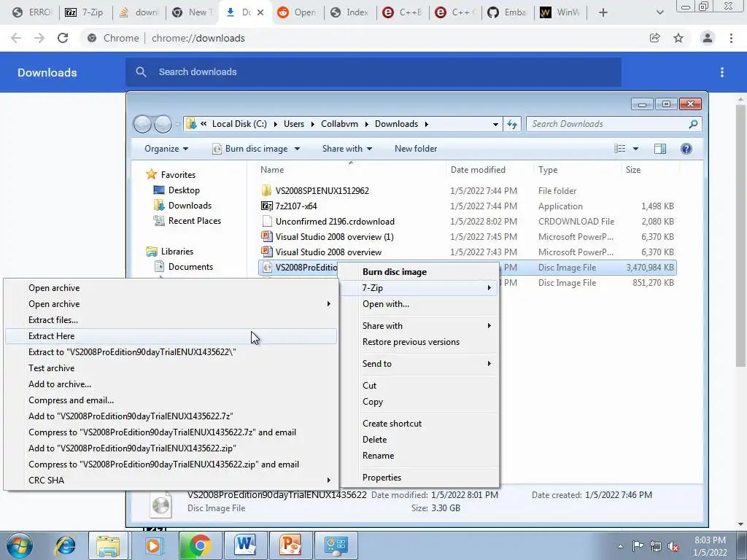
Task: Open the Organize dropdown in Explorer toolbar
Action: pyautogui.click(x=166, y=149)
